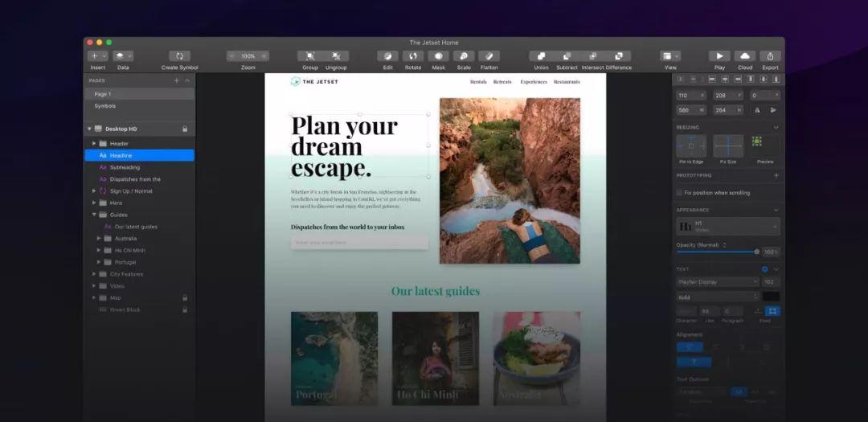Click the Text settings gear icon

point(765,269)
